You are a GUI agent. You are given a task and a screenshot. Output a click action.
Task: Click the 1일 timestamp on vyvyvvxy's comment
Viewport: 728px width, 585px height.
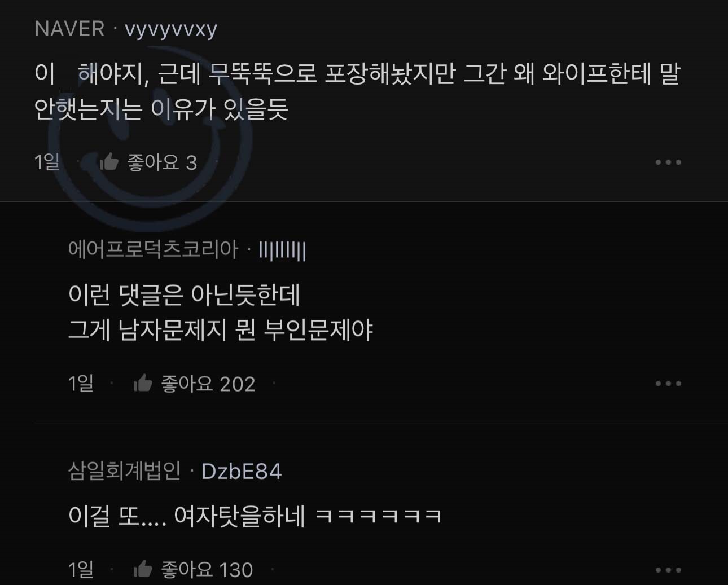pyautogui.click(x=47, y=162)
